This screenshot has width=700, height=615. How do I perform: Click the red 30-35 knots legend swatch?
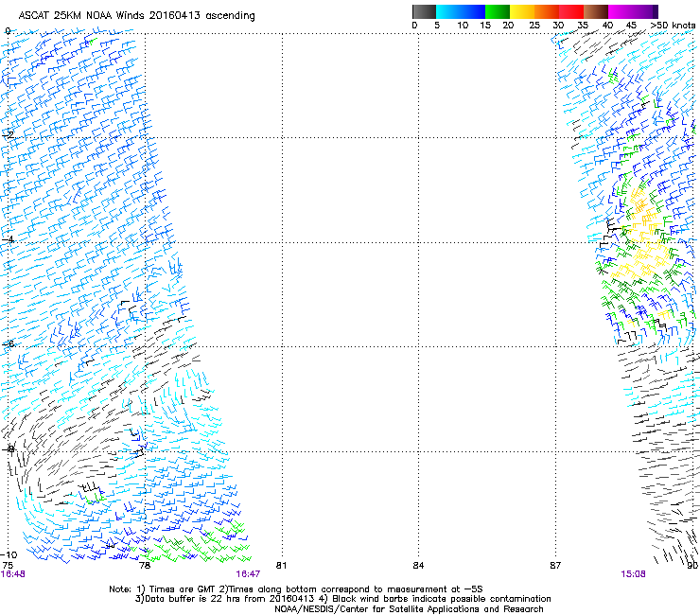pos(571,11)
